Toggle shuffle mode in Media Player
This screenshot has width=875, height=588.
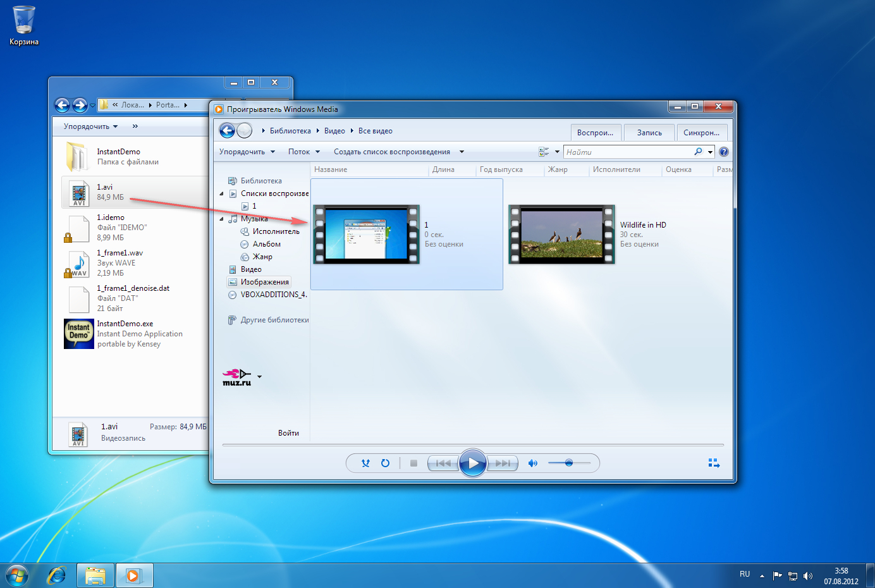[365, 463]
